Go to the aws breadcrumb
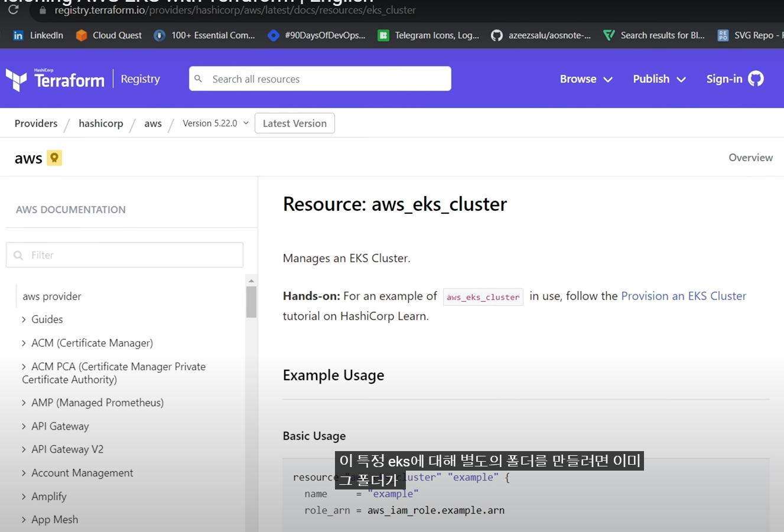 click(x=153, y=123)
